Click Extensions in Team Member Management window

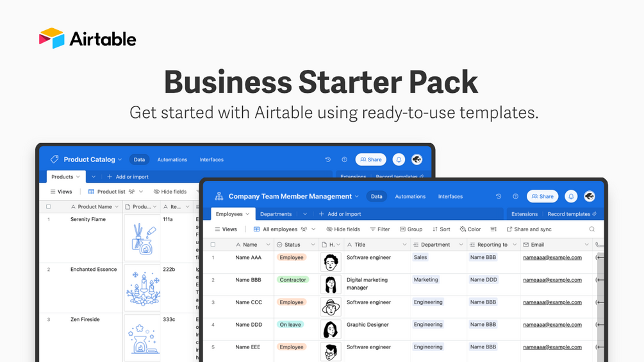[x=524, y=214]
